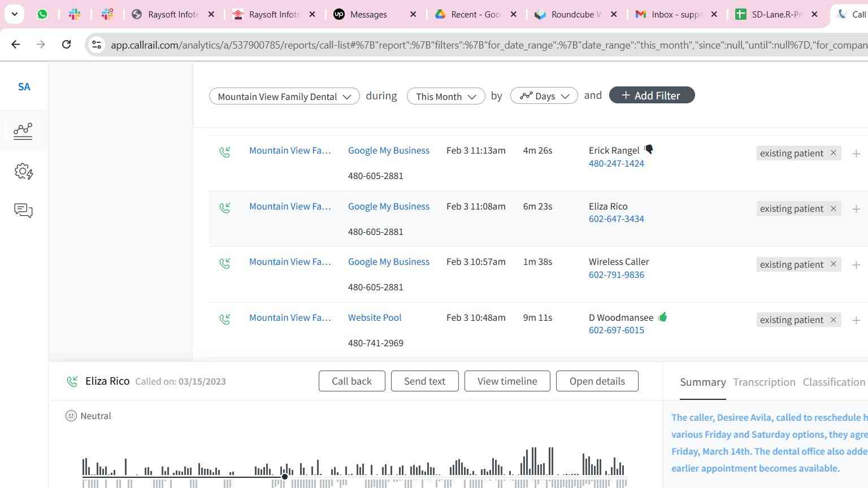Add a tag to D Woodmansee call
This screenshot has width=868, height=488.
pyautogui.click(x=856, y=320)
